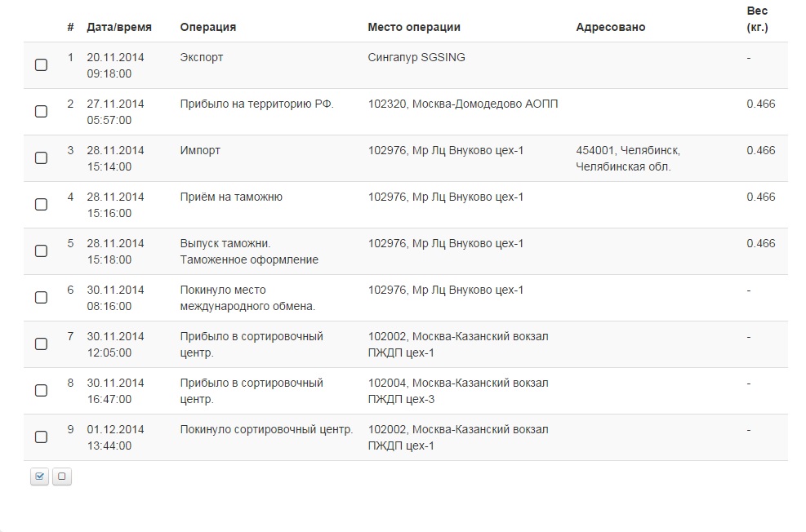
Task: Toggle checkbox for row 5 Выпуск таможни
Action: tap(41, 251)
